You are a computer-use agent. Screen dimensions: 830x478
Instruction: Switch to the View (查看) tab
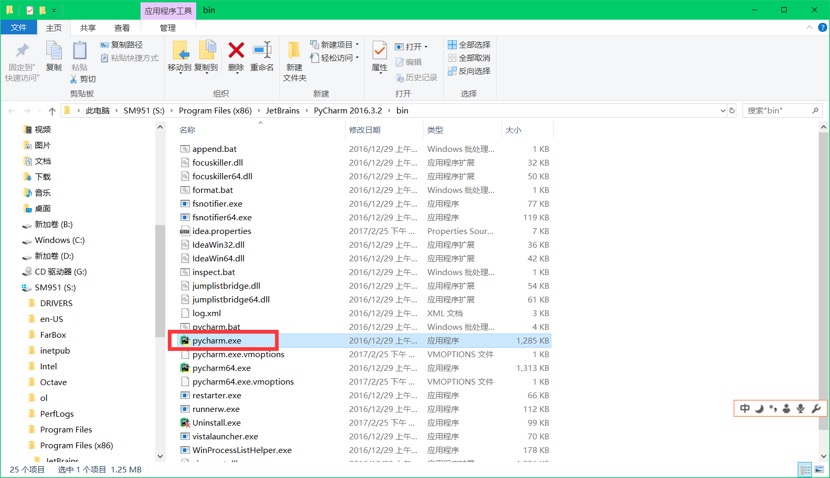pyautogui.click(x=122, y=28)
